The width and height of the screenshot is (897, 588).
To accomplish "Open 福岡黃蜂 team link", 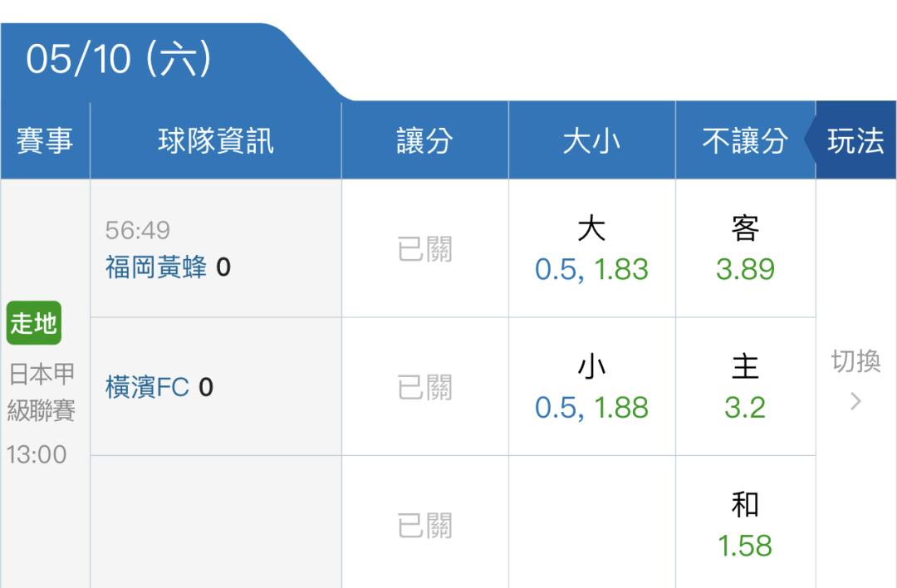I will (x=155, y=267).
